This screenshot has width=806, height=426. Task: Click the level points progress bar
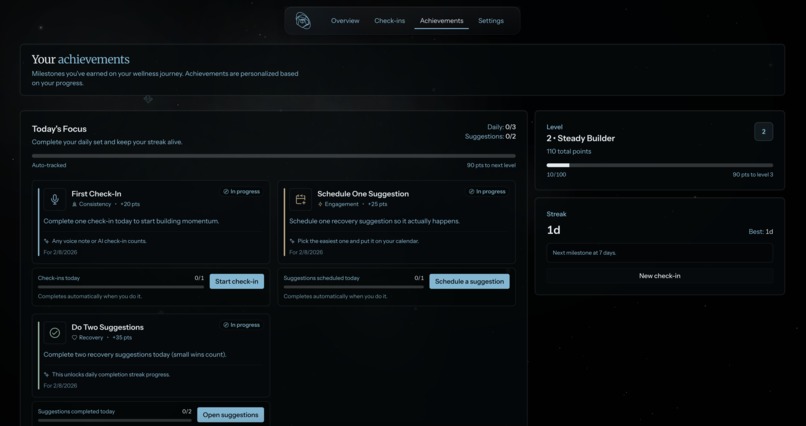coord(660,165)
